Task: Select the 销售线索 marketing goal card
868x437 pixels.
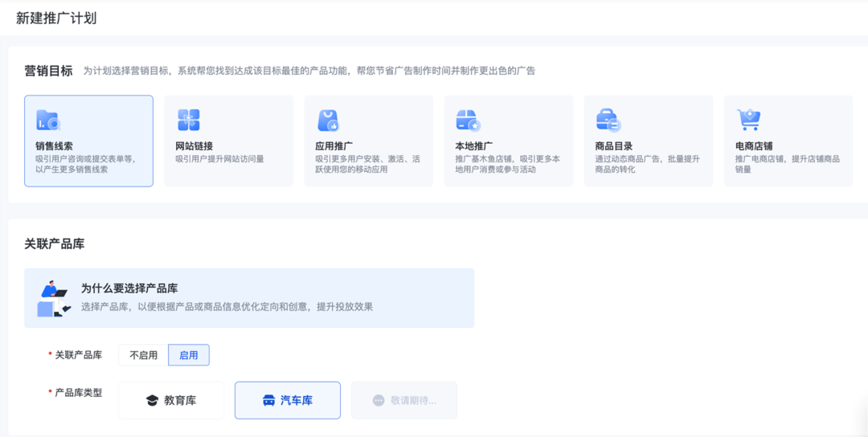Action: coord(88,141)
